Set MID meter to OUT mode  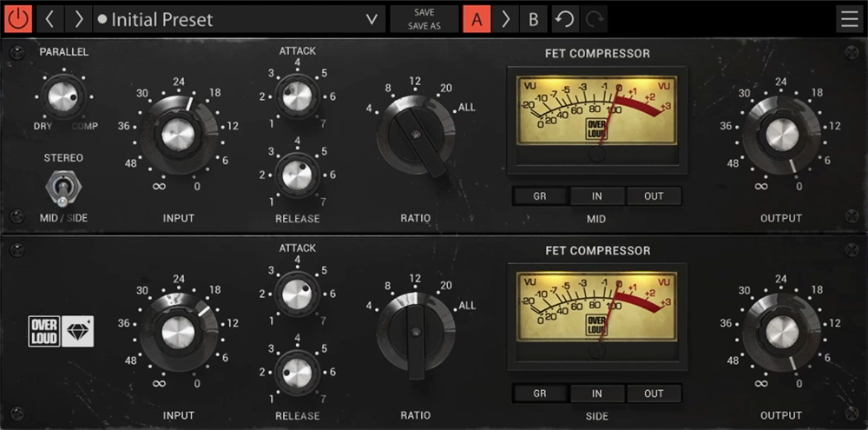click(x=654, y=196)
